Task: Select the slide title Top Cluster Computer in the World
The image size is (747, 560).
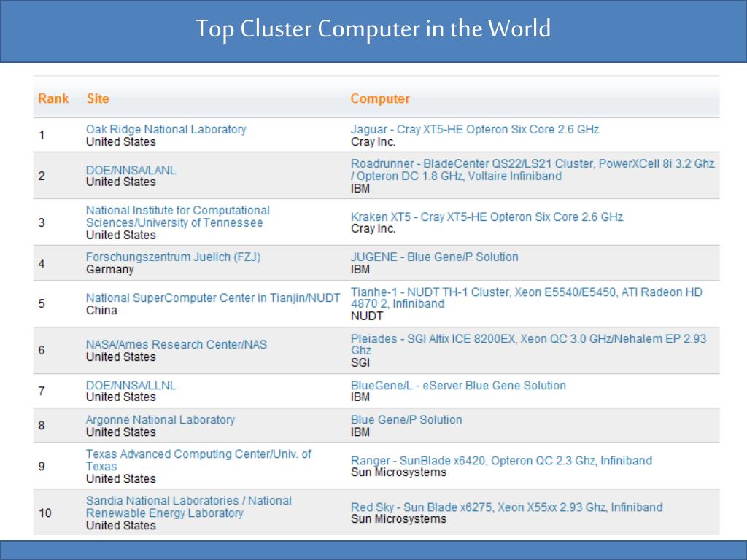Action: 373,28
